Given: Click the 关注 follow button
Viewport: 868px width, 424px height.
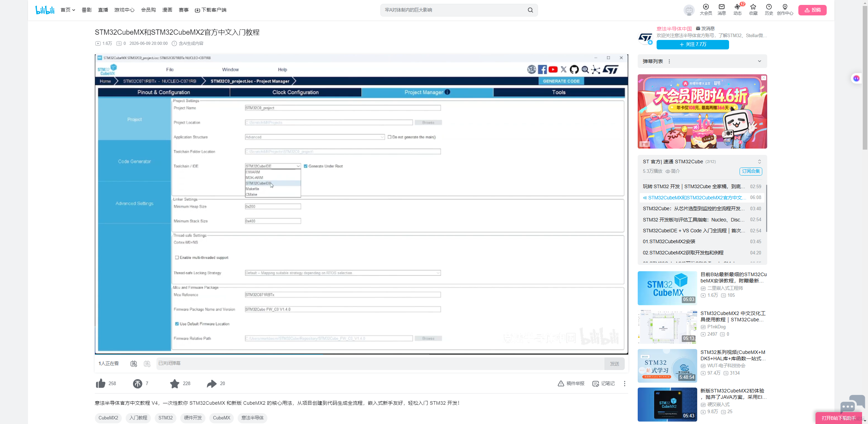Looking at the screenshot, I should pos(693,45).
